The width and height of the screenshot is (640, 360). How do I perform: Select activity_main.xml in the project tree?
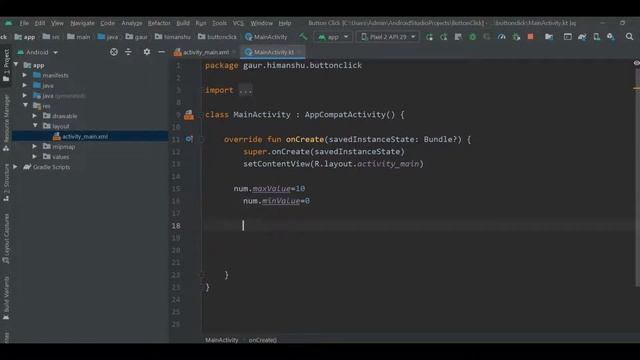tap(90, 136)
